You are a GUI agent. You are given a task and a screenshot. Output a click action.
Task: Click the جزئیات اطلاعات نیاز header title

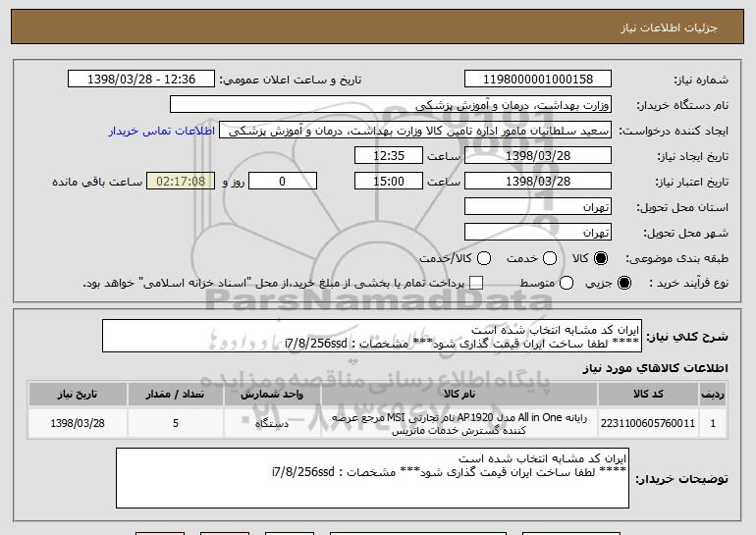669,27
